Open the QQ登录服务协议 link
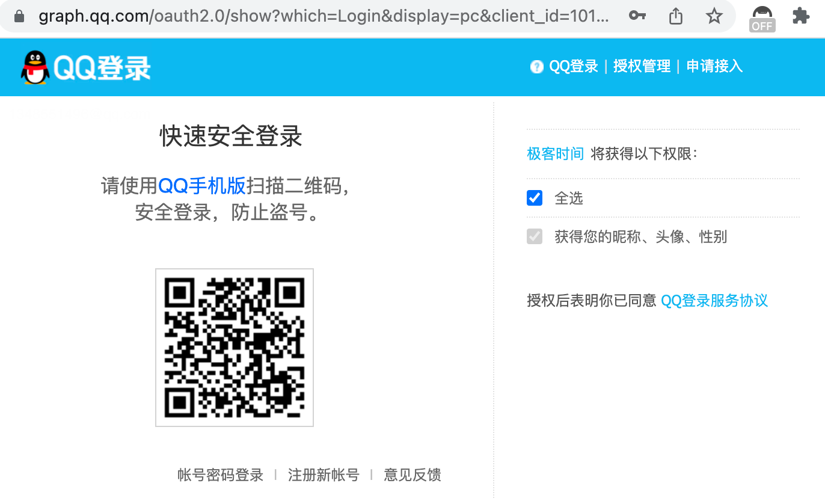The height and width of the screenshot is (504, 825). 714,300
